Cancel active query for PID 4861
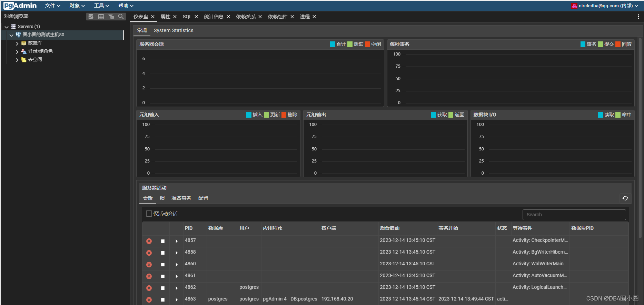Image resolution: width=644 pixels, height=305 pixels. (163, 276)
